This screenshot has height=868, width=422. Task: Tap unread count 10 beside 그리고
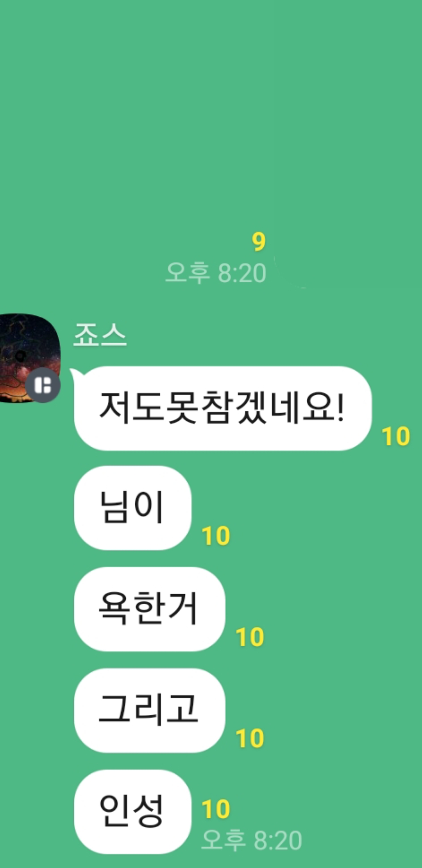click(x=250, y=738)
